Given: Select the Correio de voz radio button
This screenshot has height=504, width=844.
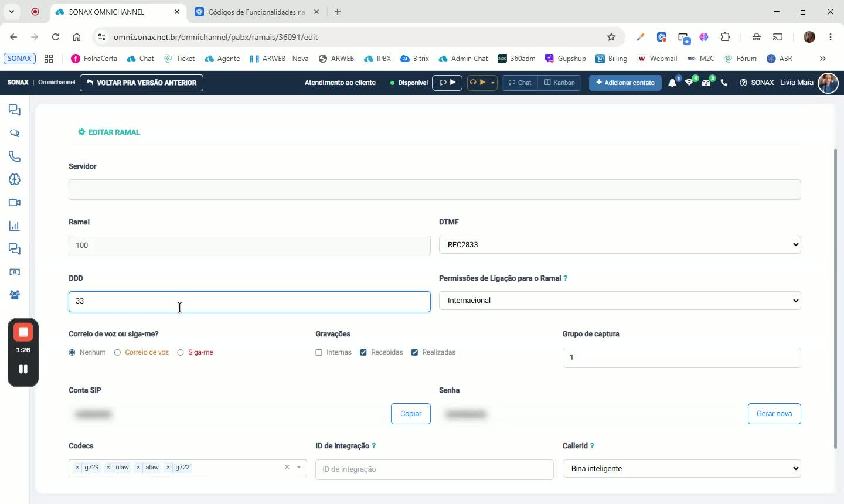Looking at the screenshot, I should coord(118,352).
